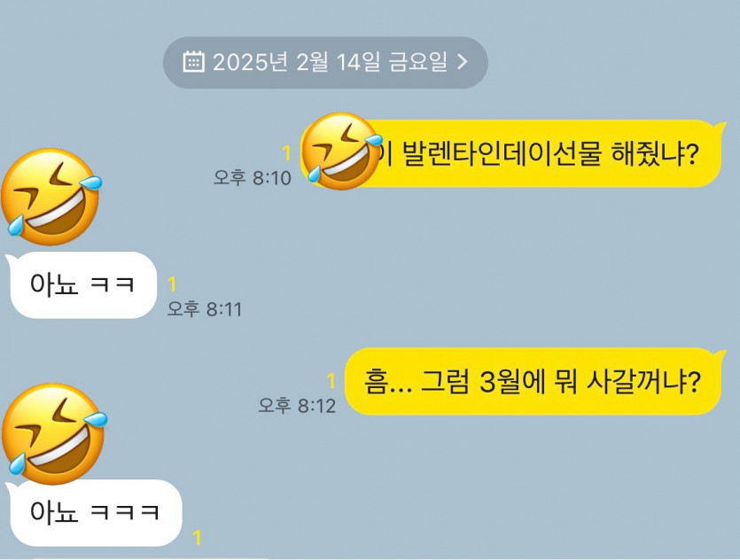Viewport: 740px width, 560px height.
Task: Click the 오후 8:11 timestamp
Action: coord(205,309)
